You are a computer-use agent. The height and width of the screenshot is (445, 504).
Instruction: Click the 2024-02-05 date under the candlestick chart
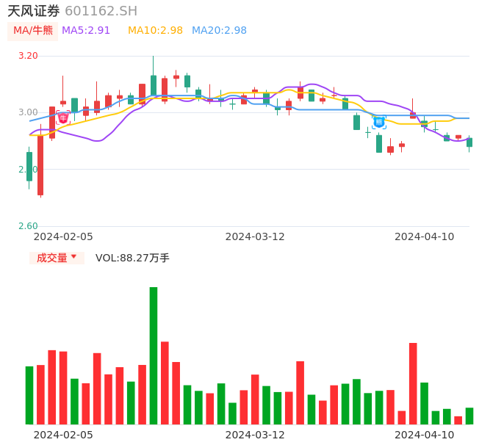[x=63, y=236]
